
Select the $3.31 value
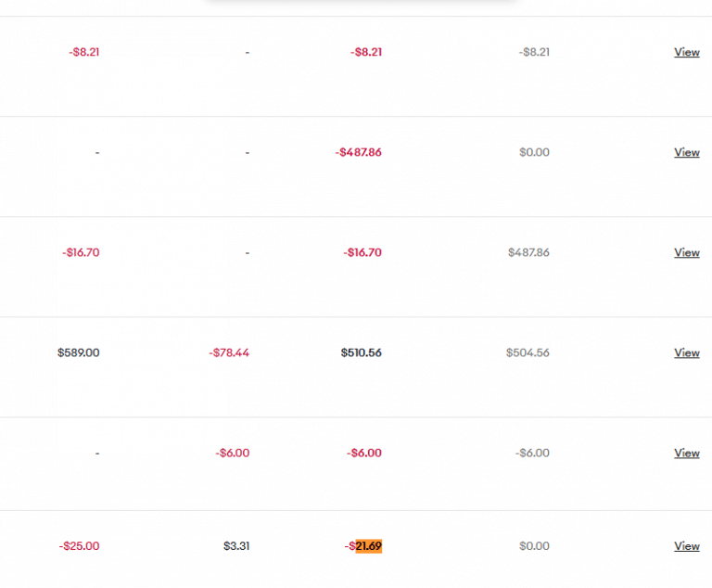click(x=236, y=546)
